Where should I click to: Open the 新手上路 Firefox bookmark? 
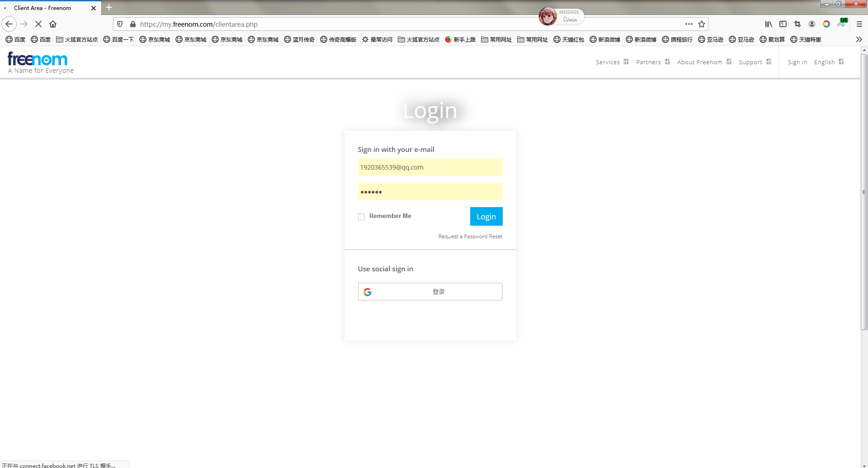(460, 40)
